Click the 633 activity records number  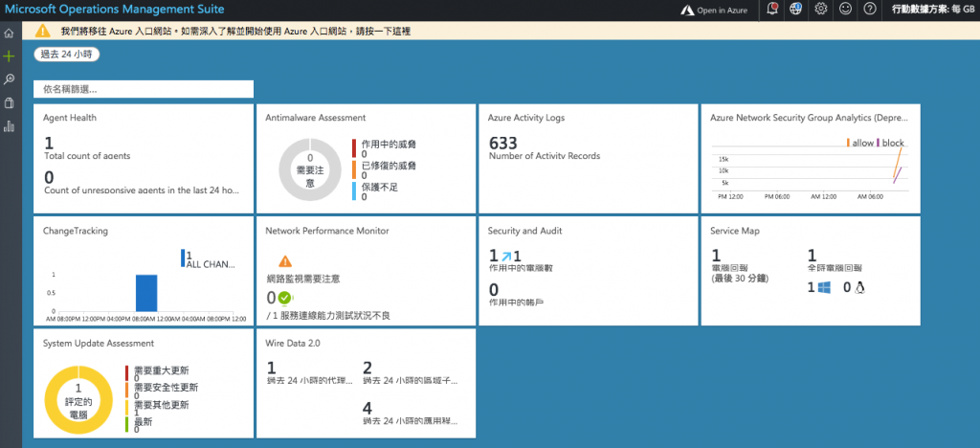pos(503,144)
